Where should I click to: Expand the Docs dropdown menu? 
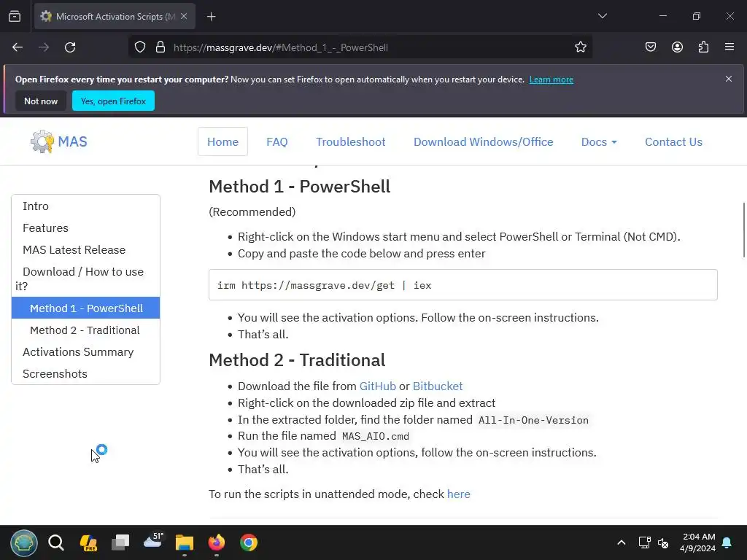(x=599, y=142)
